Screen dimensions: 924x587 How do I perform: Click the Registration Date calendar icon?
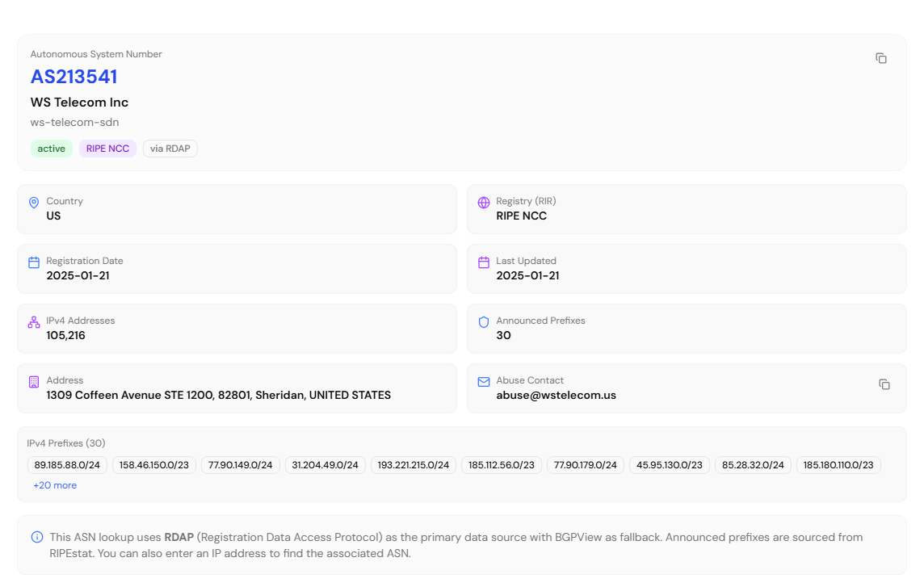coord(34,262)
